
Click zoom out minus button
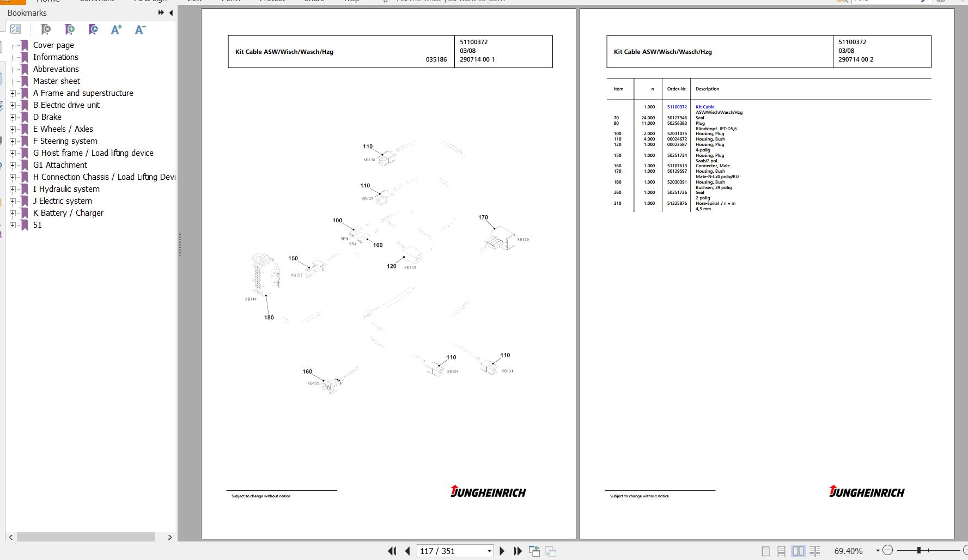(x=887, y=551)
